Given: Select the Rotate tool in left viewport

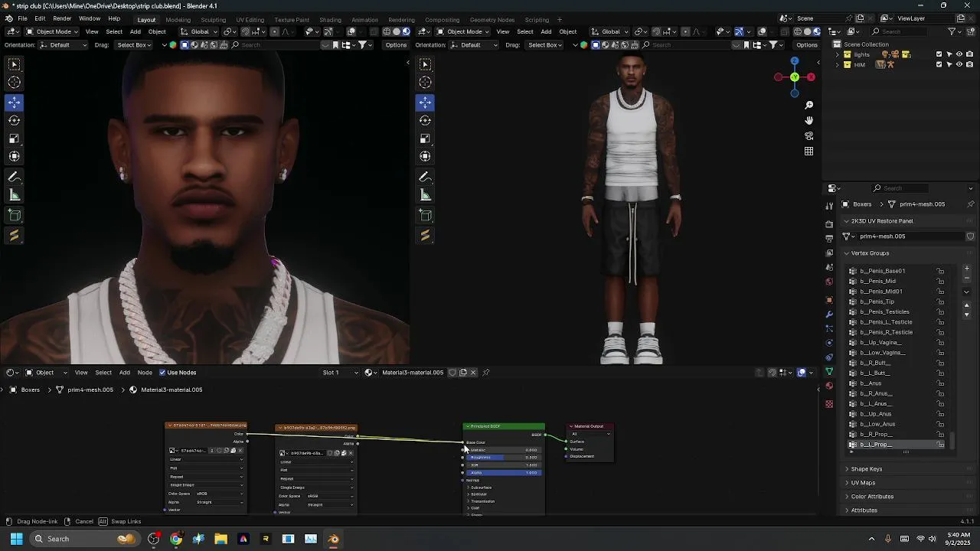Looking at the screenshot, I should 15,120.
